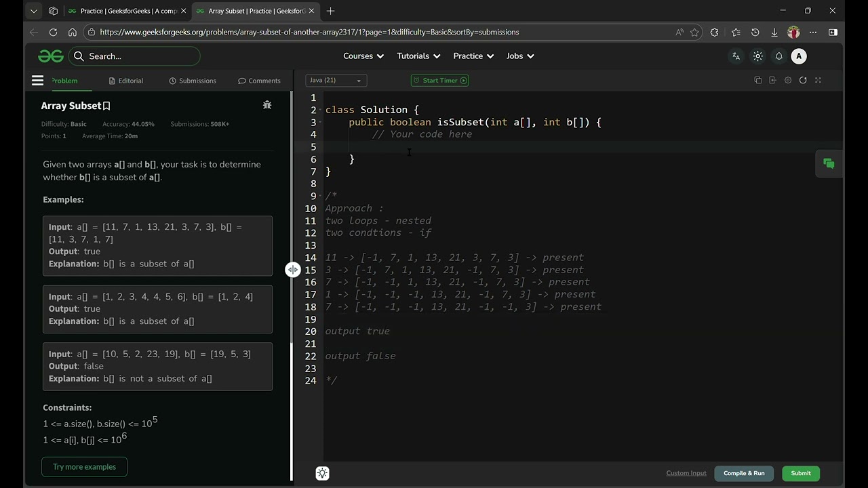Image resolution: width=868 pixels, height=488 pixels.
Task: Click the Start Timer button
Action: point(439,80)
